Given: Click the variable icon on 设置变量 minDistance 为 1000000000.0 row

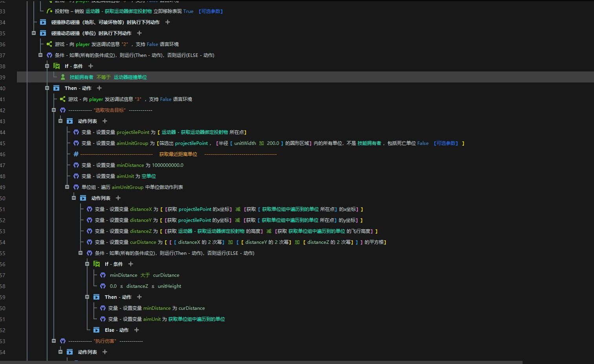Looking at the screenshot, I should [x=76, y=165].
